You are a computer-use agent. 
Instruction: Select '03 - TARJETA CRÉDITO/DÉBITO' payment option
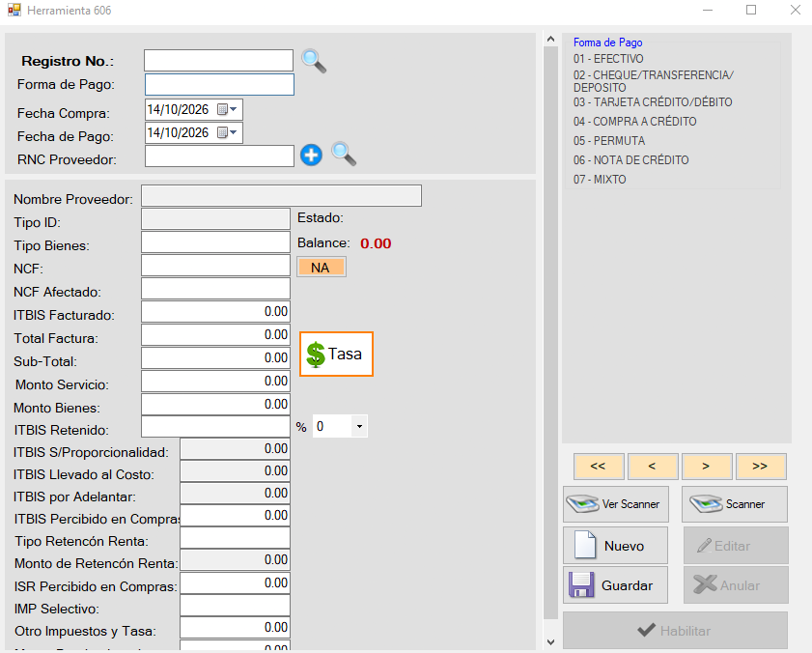[x=653, y=102]
